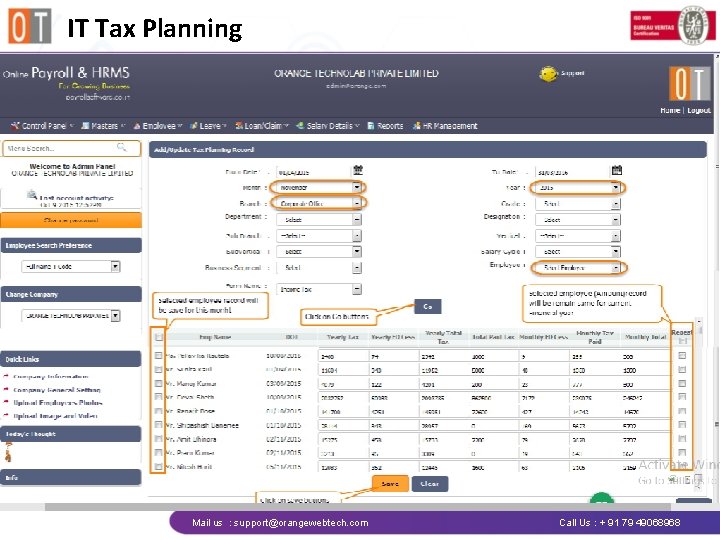Tick Repeat checkbox in the 10/09/2015 row

pyautogui.click(x=682, y=397)
